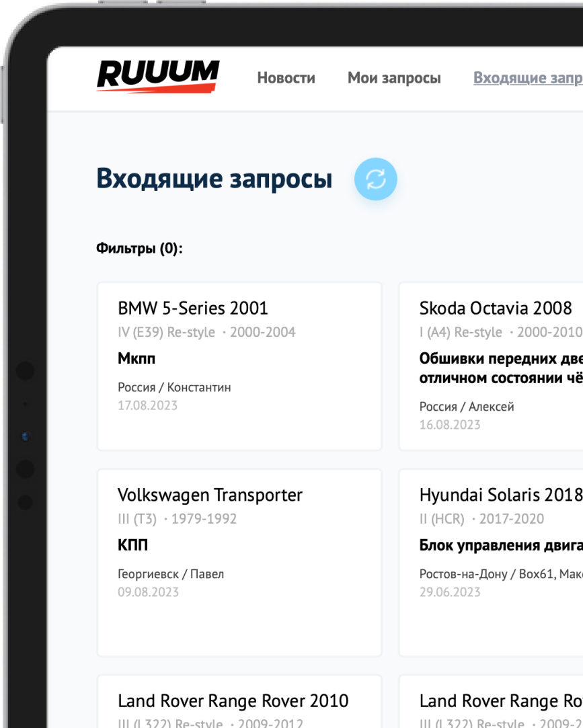
Task: Open the Новости menu item
Action: click(286, 78)
